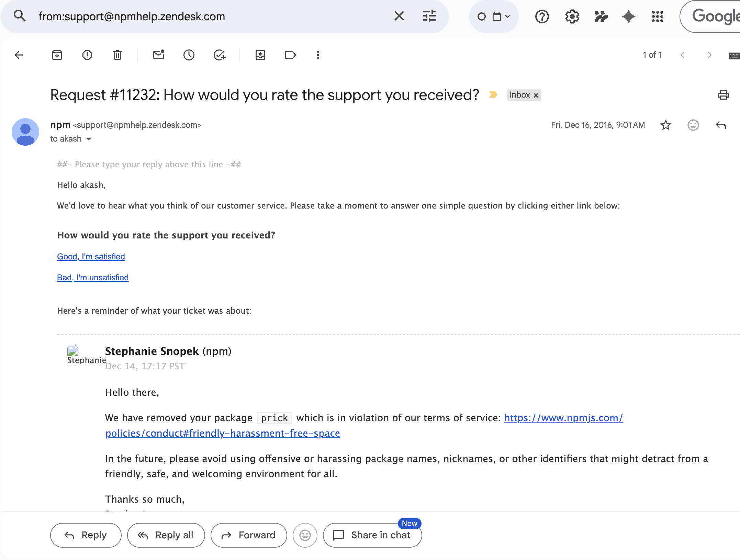Screen dimensions: 740x560
Task: Snooze this conversation
Action: 189,55
